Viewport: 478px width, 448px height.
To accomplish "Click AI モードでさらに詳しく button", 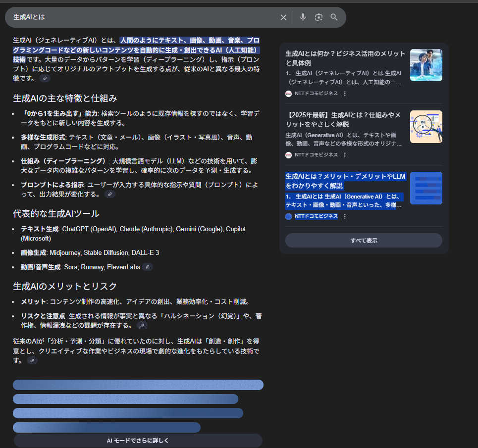I will [x=138, y=440].
